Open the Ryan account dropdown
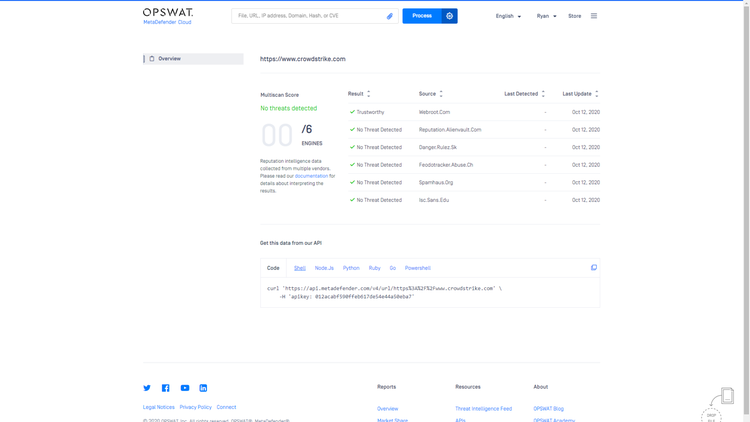750x422 pixels. pos(546,16)
